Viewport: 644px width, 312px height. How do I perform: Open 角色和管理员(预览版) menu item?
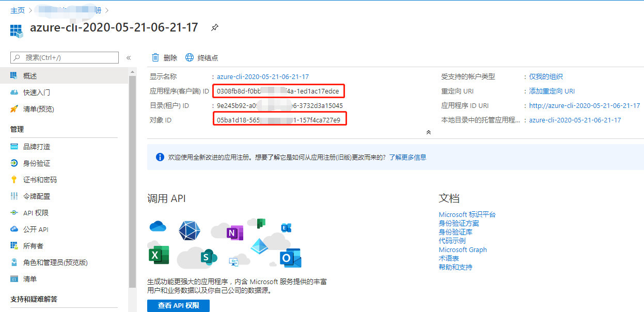coord(55,262)
